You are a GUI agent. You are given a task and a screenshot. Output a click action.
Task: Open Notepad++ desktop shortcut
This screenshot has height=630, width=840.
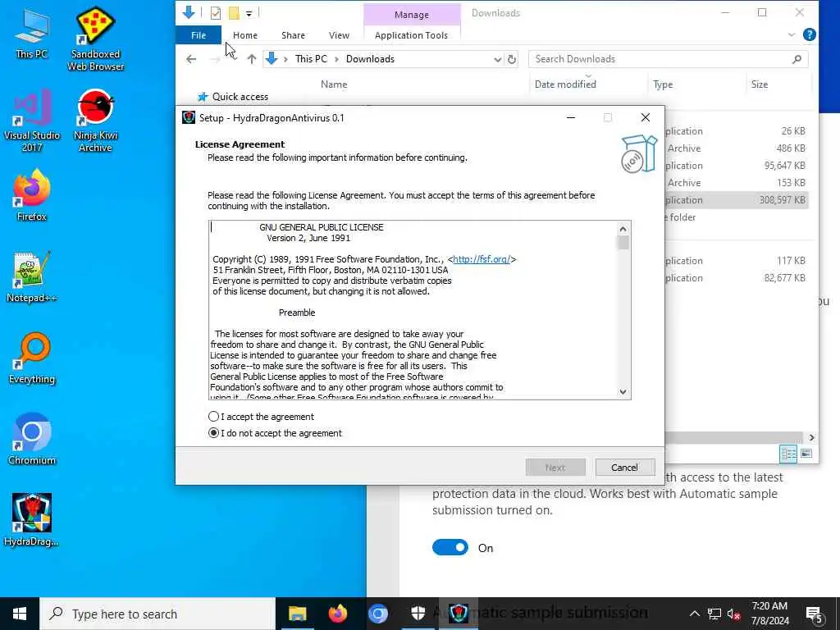coord(32,276)
